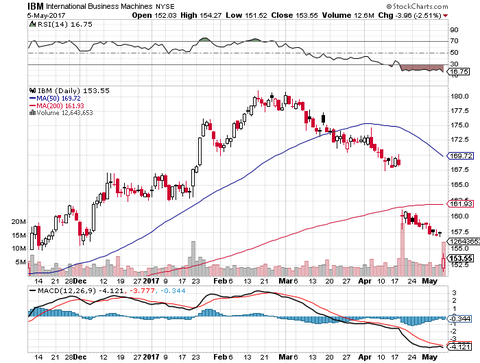
Task: Click the IBM (Daily) candlestick legend icon
Action: coord(33,90)
